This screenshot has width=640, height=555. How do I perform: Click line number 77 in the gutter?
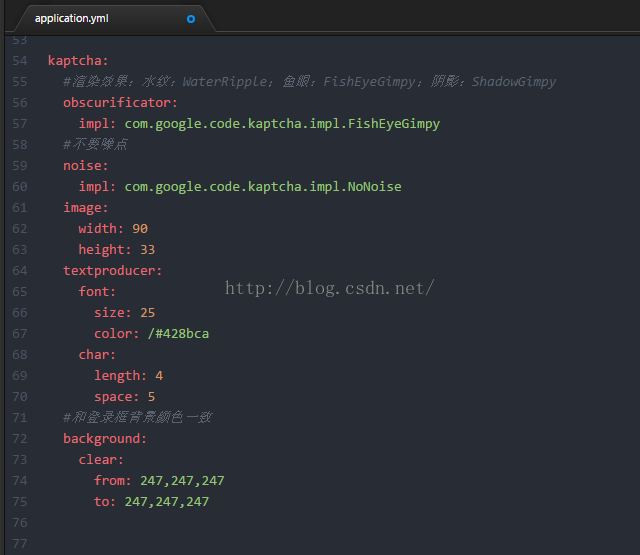pyautogui.click(x=20, y=544)
